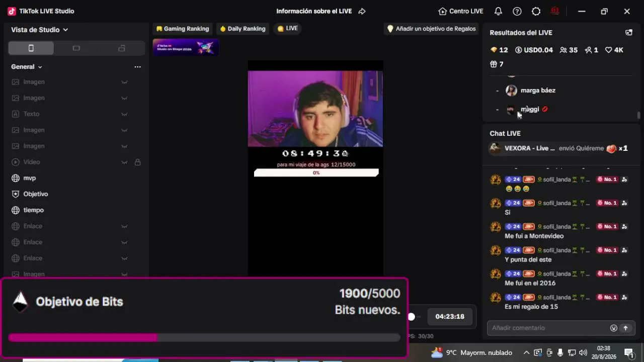The width and height of the screenshot is (644, 362).
Task: Switch to portrait phone layout tab
Action: point(31,48)
